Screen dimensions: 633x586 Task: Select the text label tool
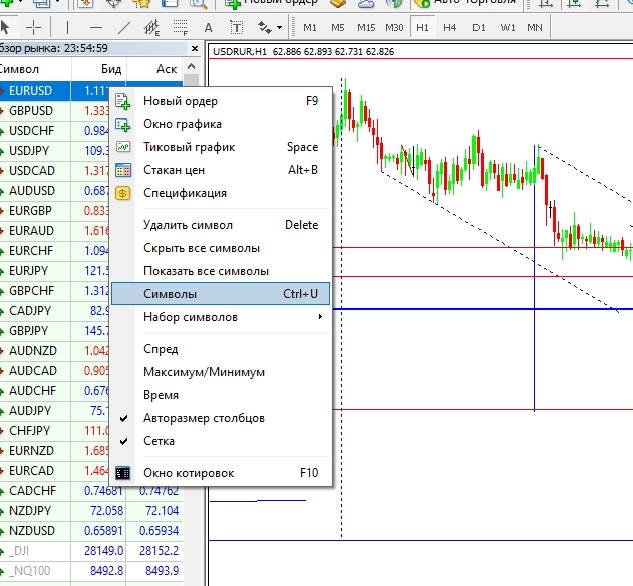click(237, 27)
